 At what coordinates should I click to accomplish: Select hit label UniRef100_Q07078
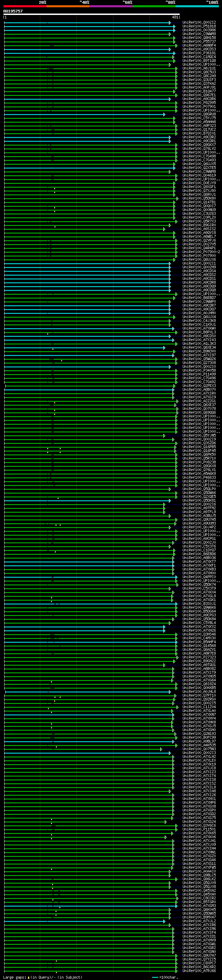tap(199, 408)
